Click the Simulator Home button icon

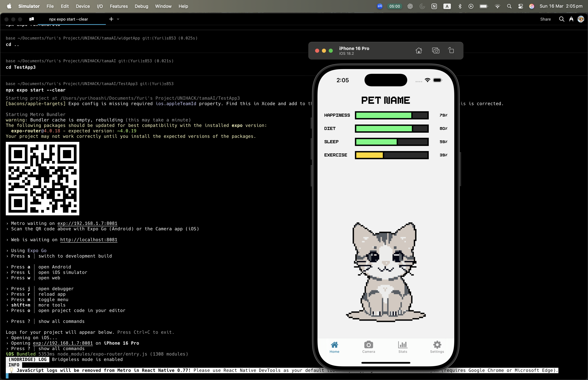click(419, 51)
